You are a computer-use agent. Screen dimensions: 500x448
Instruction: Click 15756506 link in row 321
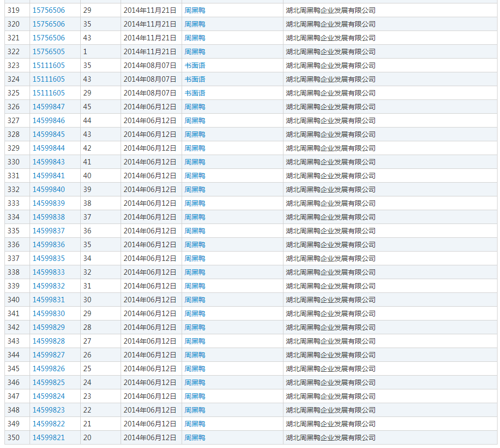click(49, 38)
